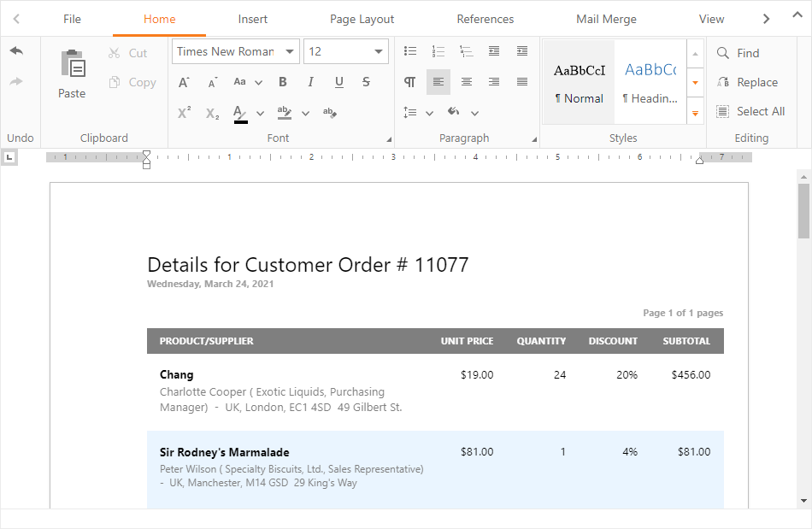The height and width of the screenshot is (529, 812).
Task: Click the Select All button
Action: [x=750, y=111]
